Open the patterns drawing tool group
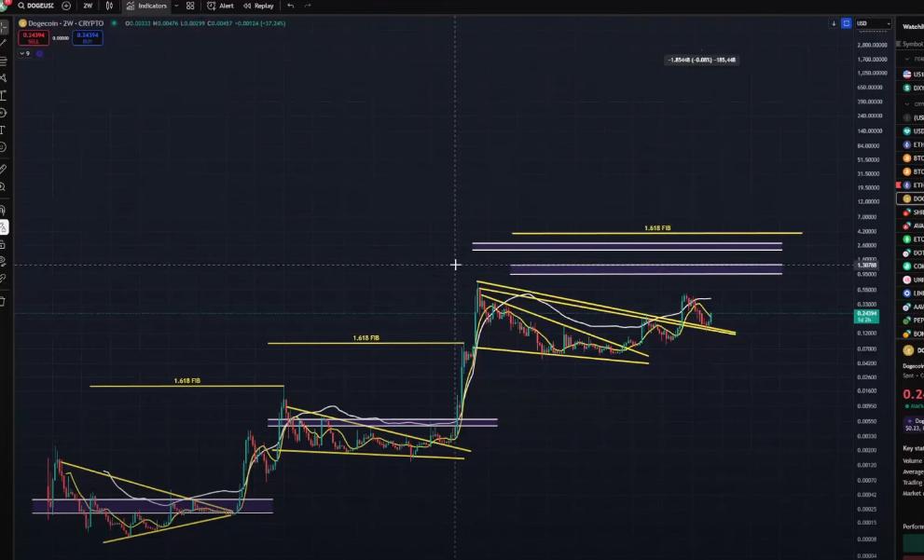This screenshot has height=560, width=924. coord(4,77)
